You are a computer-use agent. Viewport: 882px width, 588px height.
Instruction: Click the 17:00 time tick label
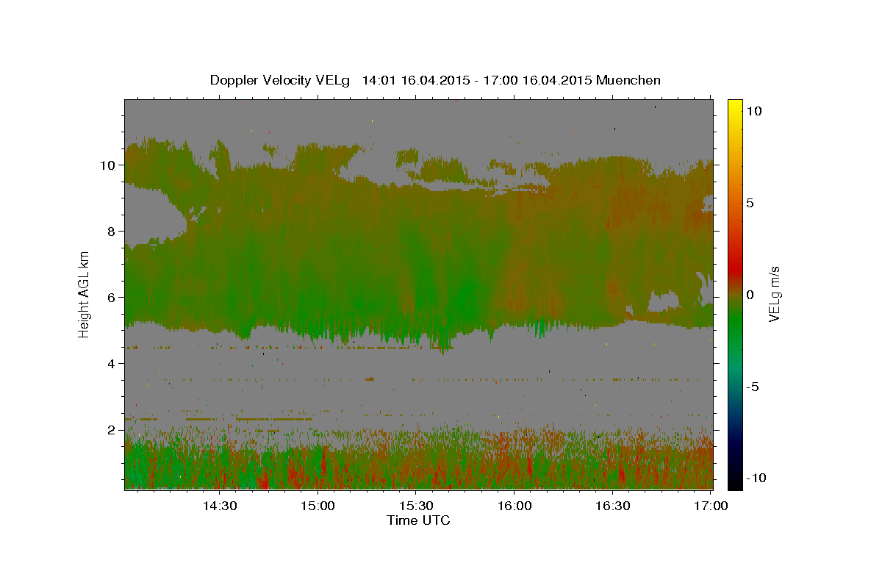click(711, 506)
